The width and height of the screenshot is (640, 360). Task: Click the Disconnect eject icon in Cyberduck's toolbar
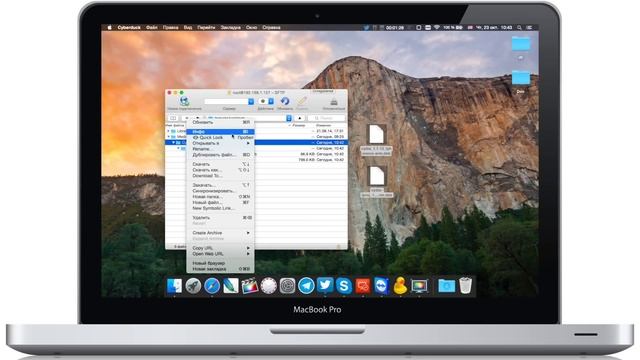click(x=333, y=102)
